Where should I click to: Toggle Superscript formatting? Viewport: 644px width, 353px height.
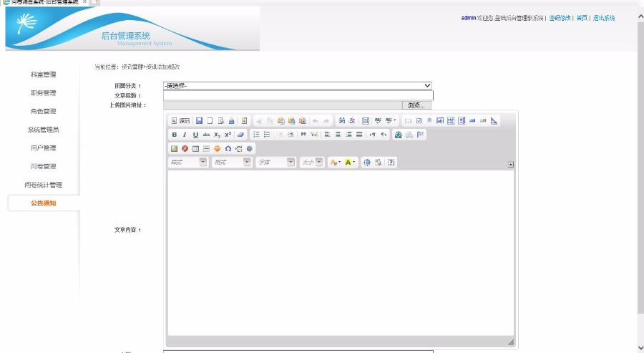228,135
